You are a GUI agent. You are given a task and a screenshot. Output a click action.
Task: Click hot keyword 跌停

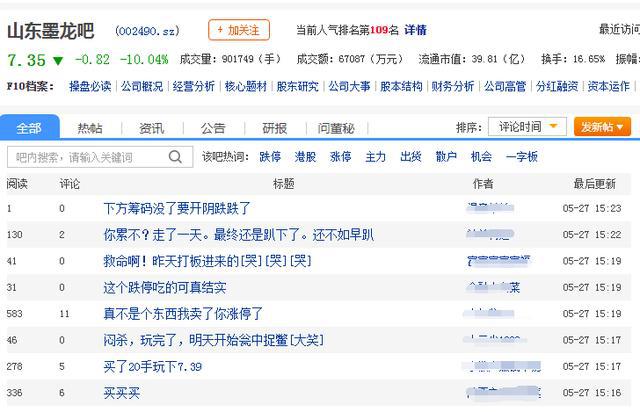pos(270,156)
